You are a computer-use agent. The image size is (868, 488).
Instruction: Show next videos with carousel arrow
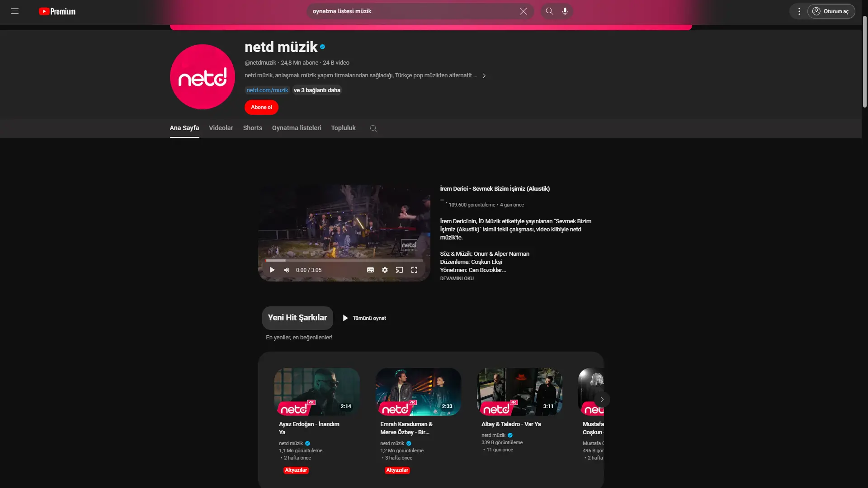[x=602, y=399]
